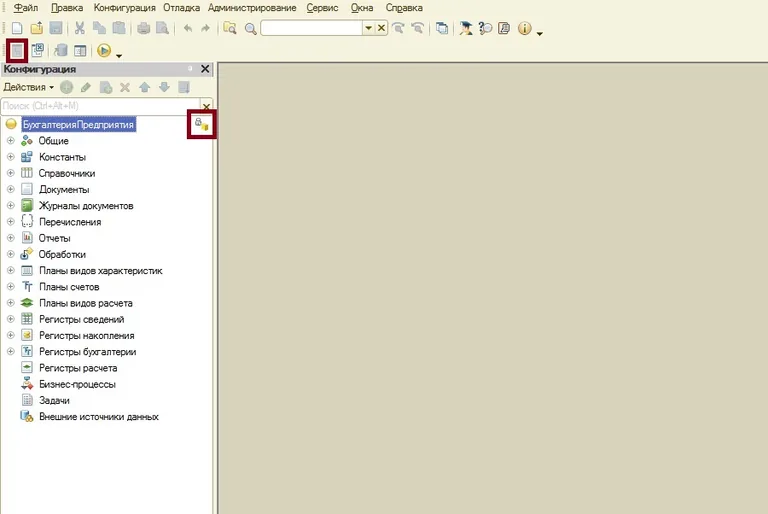Start debugging with the yellow play icon
This screenshot has width=768, height=514.
pos(104,50)
